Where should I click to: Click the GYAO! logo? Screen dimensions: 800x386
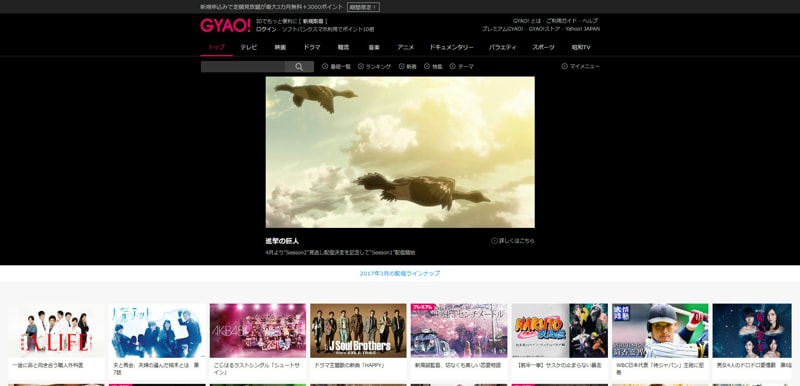coord(225,25)
